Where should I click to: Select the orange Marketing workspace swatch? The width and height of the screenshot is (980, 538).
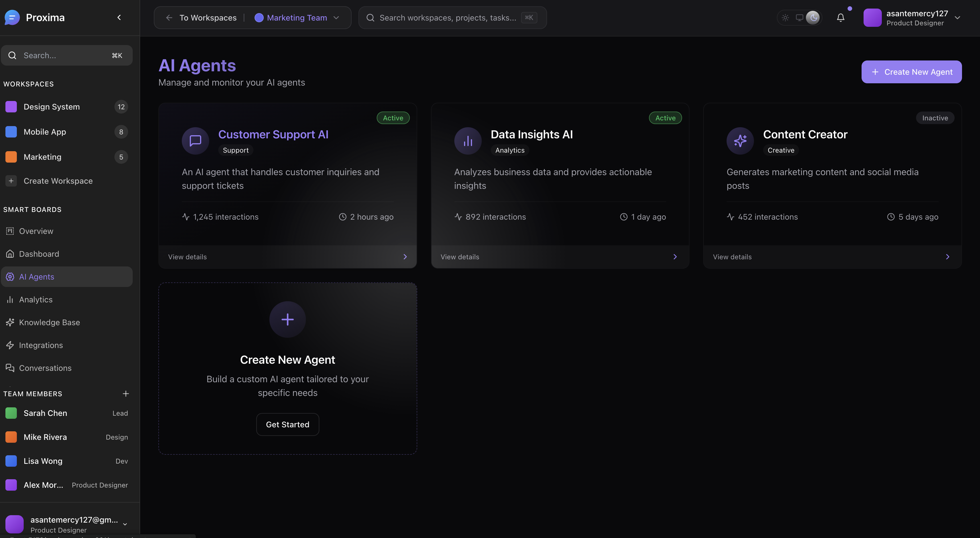click(11, 157)
